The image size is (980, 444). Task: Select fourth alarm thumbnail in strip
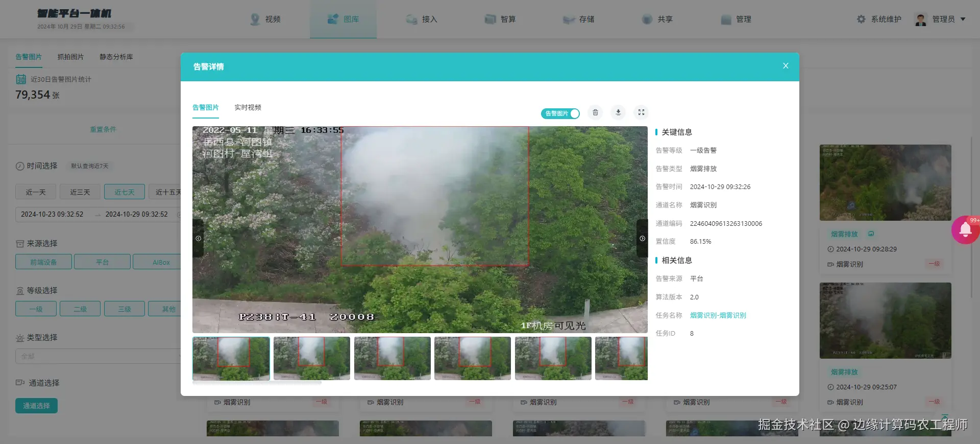point(473,358)
